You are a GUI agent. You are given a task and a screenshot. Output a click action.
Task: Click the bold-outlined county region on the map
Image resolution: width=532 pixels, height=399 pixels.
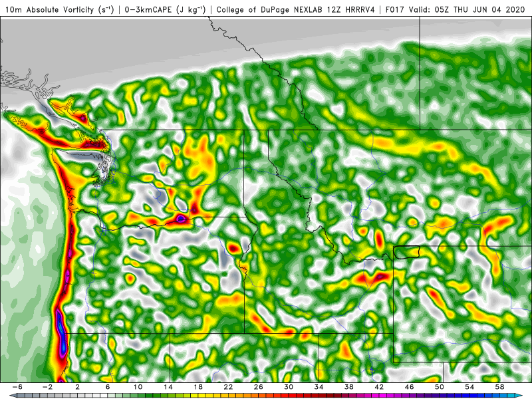[407, 252]
